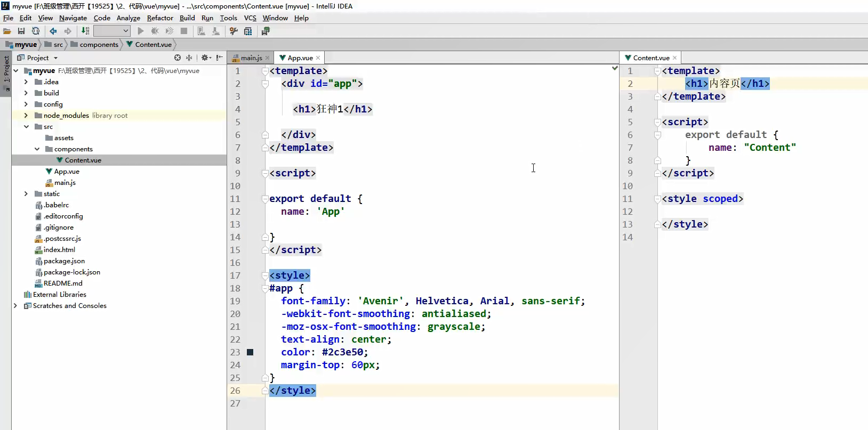Click the myvue breadcrumb
This screenshot has width=868, height=430.
pyautogui.click(x=21, y=45)
